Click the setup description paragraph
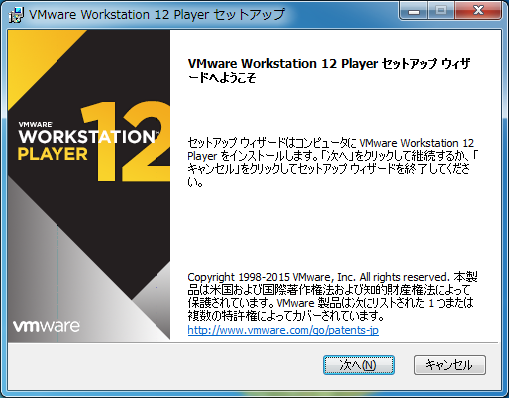The width and height of the screenshot is (509, 398). 332,162
